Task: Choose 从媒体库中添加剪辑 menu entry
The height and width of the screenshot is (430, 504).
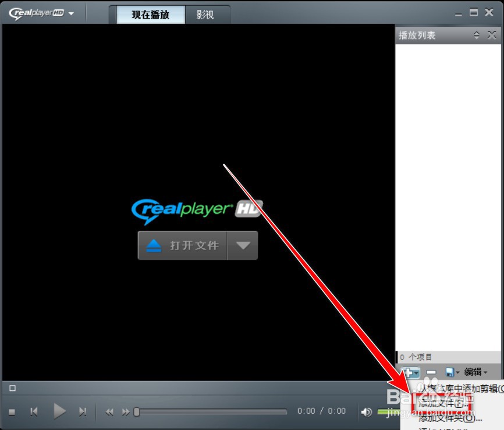Action: tap(460, 389)
